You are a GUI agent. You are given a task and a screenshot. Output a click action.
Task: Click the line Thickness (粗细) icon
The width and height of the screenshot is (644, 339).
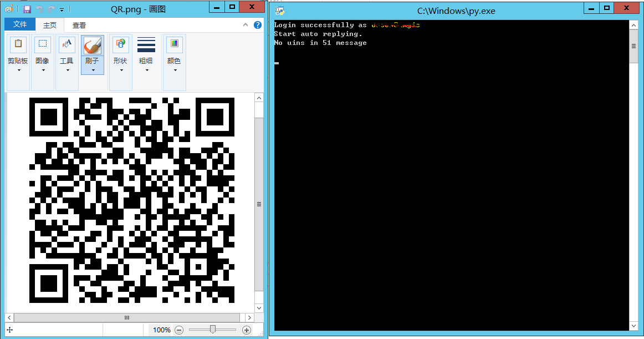click(x=146, y=44)
